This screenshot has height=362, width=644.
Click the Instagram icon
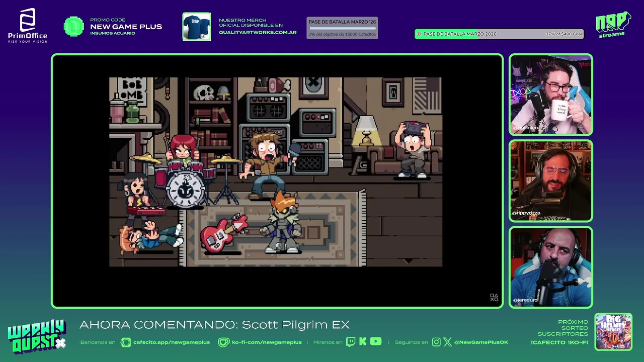pyautogui.click(x=436, y=342)
